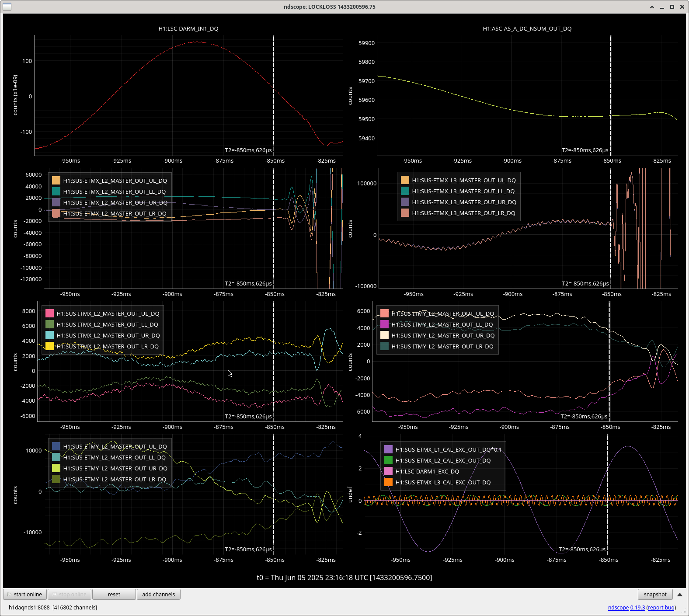The image size is (689, 616).
Task: Click ITMY_L2_MASTER_OUT_LR_DQ dark teal swatch
Action: (384, 346)
